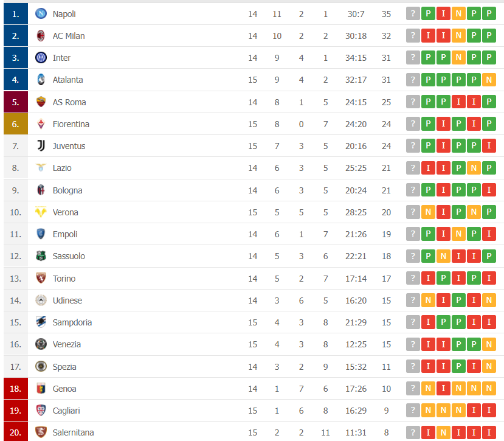Click the gold rank 6 position badge

pos(16,124)
